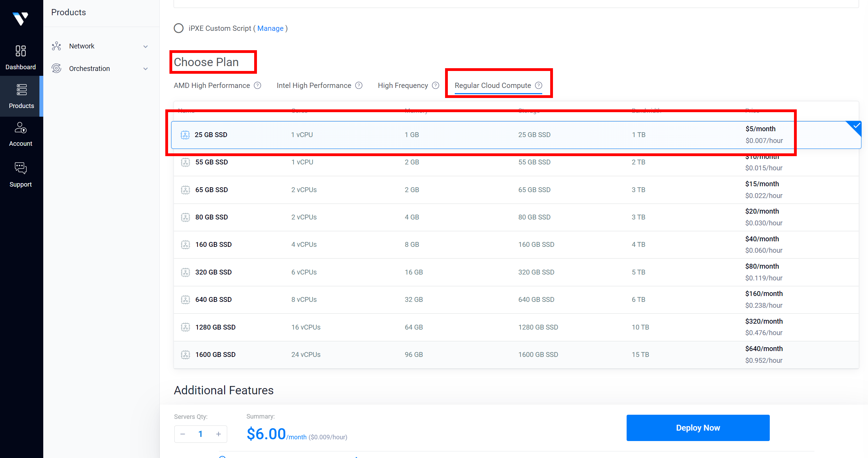Click the Products server stack icon
Viewport: 868px width, 458px height.
(x=21, y=90)
